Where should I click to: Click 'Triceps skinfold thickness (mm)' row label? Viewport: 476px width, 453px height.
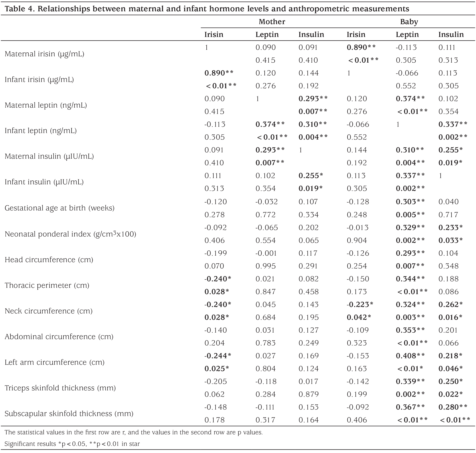[60, 388]
